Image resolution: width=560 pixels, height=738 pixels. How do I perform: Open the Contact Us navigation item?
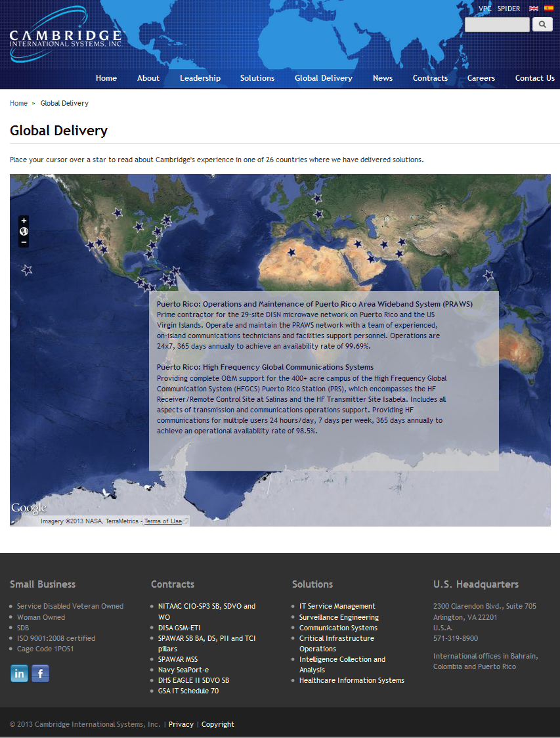pos(534,78)
